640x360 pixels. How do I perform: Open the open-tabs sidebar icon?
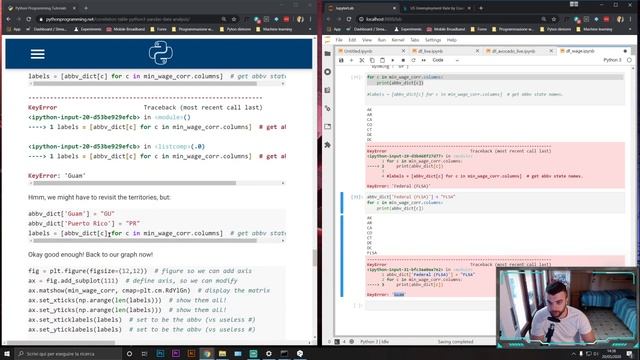point(328,127)
